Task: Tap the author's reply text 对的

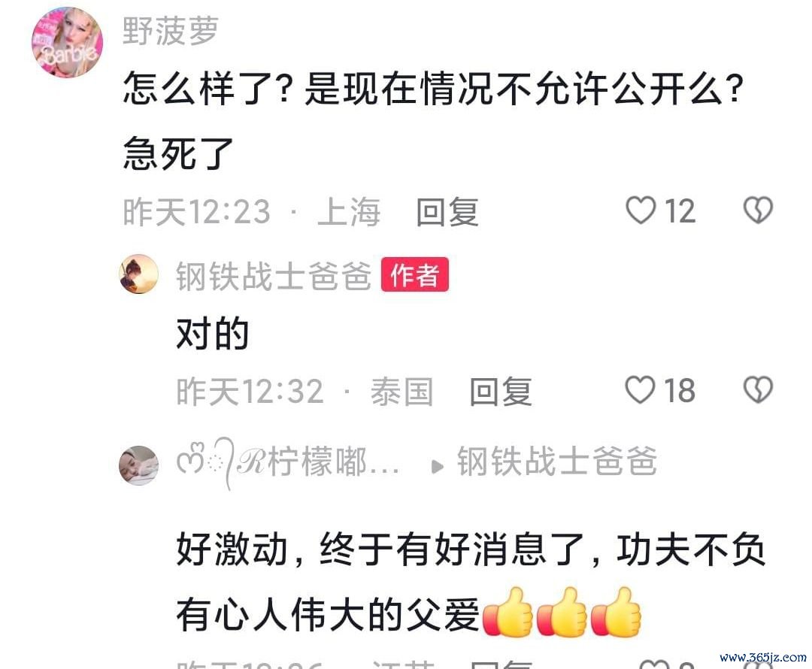Action: click(x=212, y=334)
